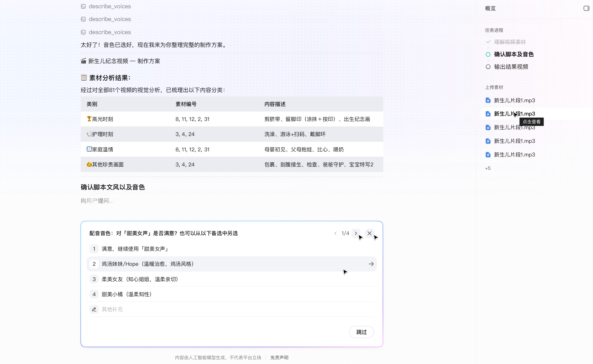Click the 素材编号 column header
Screen dimensions: 593x364
[x=186, y=104]
